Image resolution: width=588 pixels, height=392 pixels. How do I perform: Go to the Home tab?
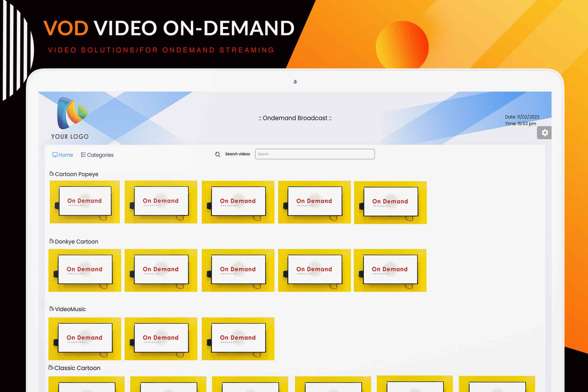tap(62, 155)
